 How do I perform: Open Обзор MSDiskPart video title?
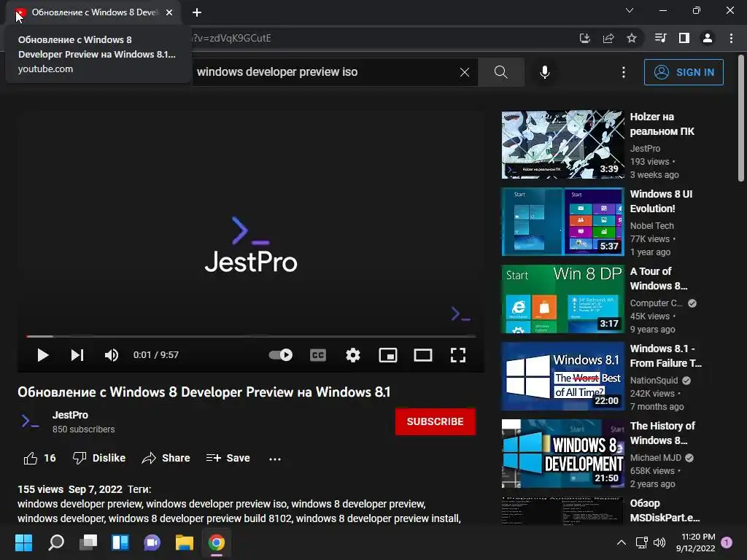[665, 510]
